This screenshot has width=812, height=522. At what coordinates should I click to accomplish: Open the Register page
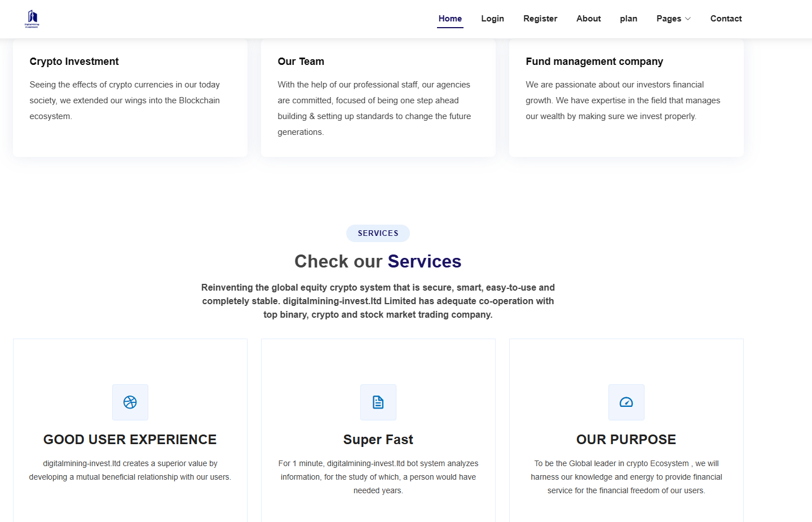[540, 19]
